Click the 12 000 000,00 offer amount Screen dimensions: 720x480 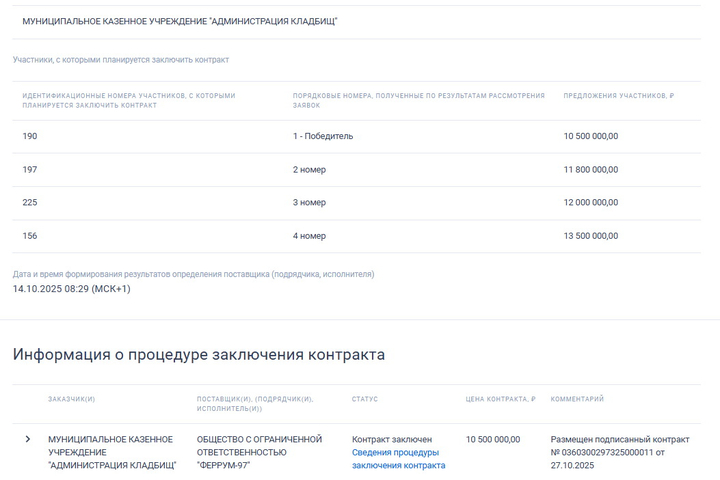click(590, 203)
